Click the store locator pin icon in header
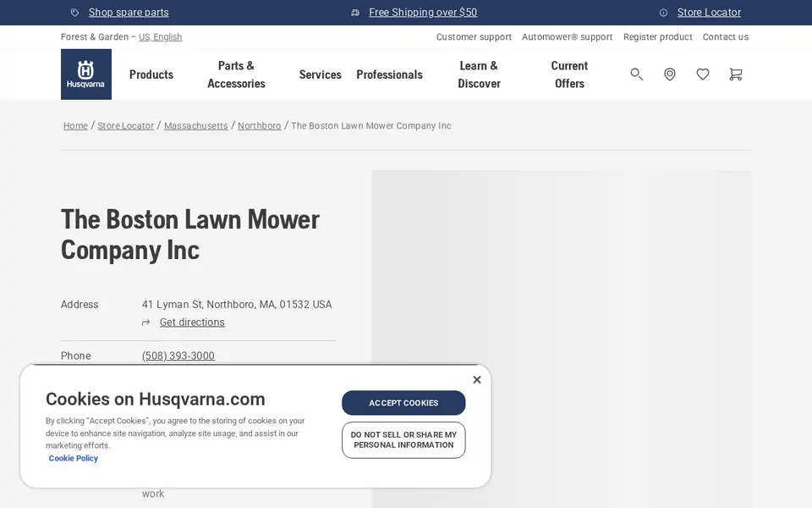The image size is (812, 508). pyautogui.click(x=670, y=75)
